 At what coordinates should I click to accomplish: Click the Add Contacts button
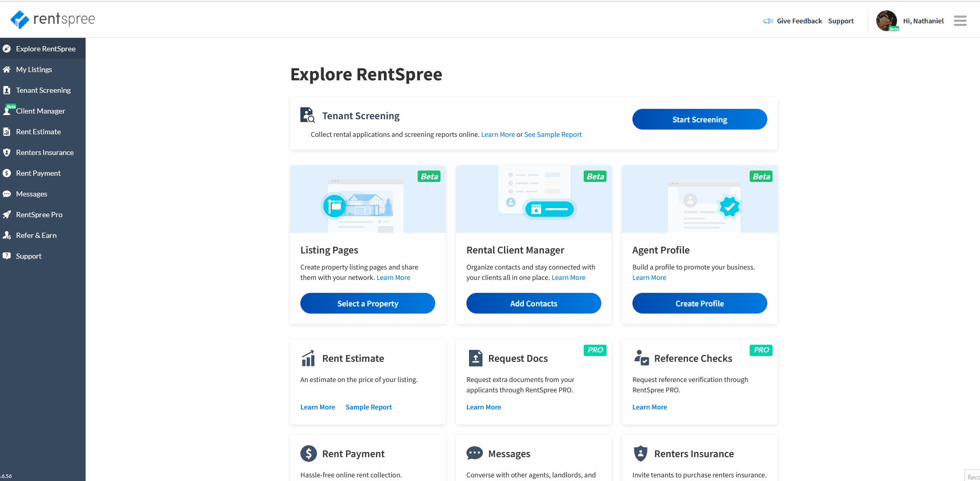[x=534, y=303]
